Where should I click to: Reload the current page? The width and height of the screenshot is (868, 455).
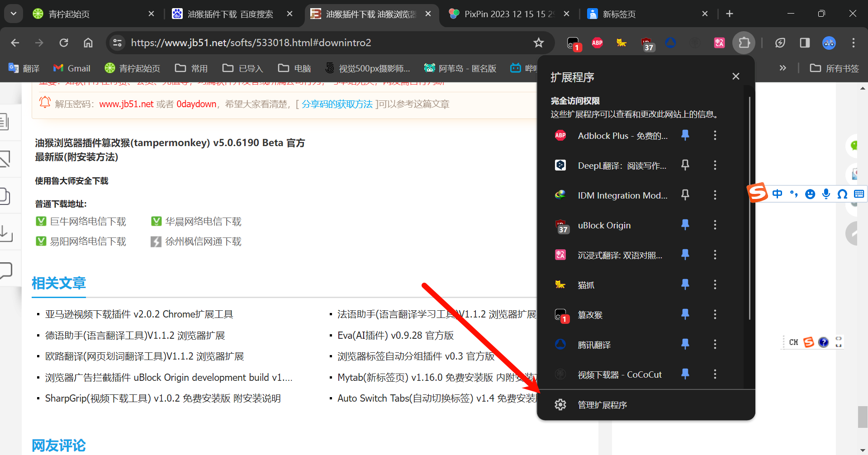tap(64, 43)
